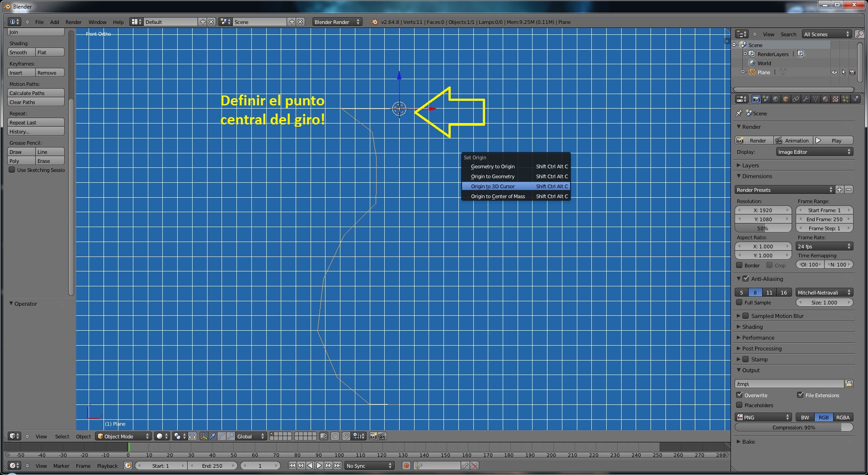This screenshot has width=868, height=475.
Task: Click the Animation render button
Action: pyautogui.click(x=793, y=141)
